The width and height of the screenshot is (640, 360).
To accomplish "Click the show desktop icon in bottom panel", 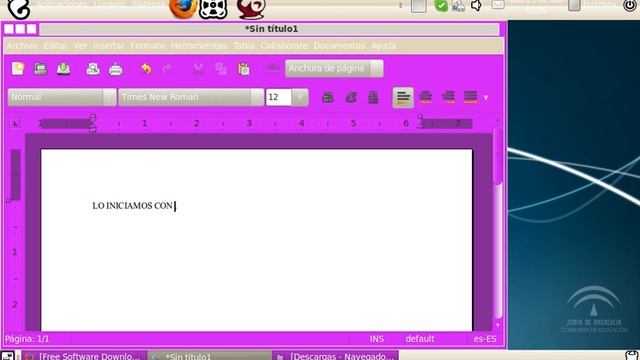I will pos(7,356).
